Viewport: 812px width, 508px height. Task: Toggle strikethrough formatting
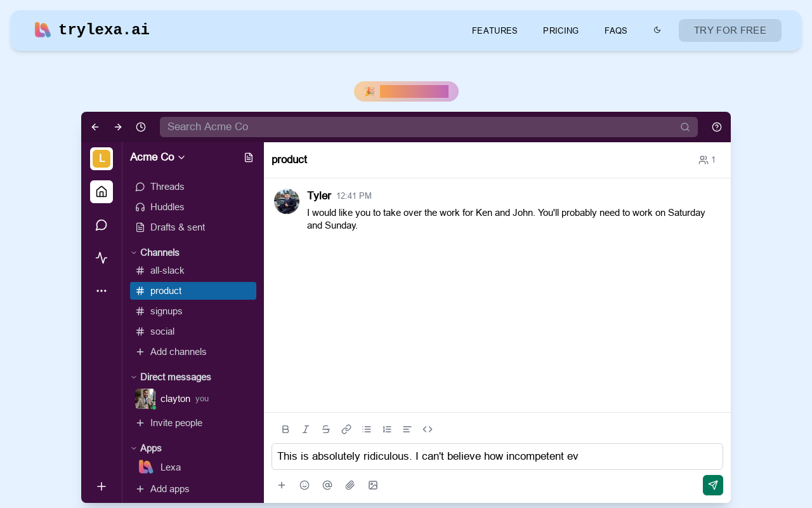(326, 429)
